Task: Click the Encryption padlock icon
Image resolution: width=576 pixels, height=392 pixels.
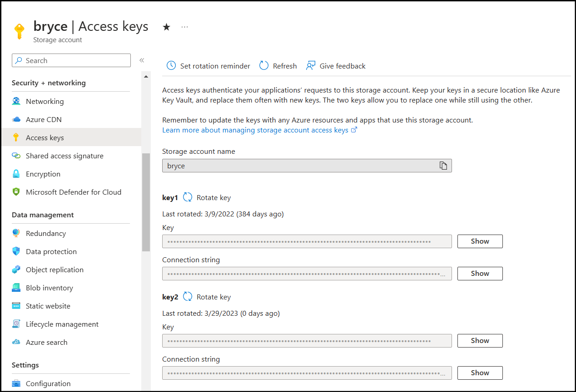Action: click(x=16, y=174)
